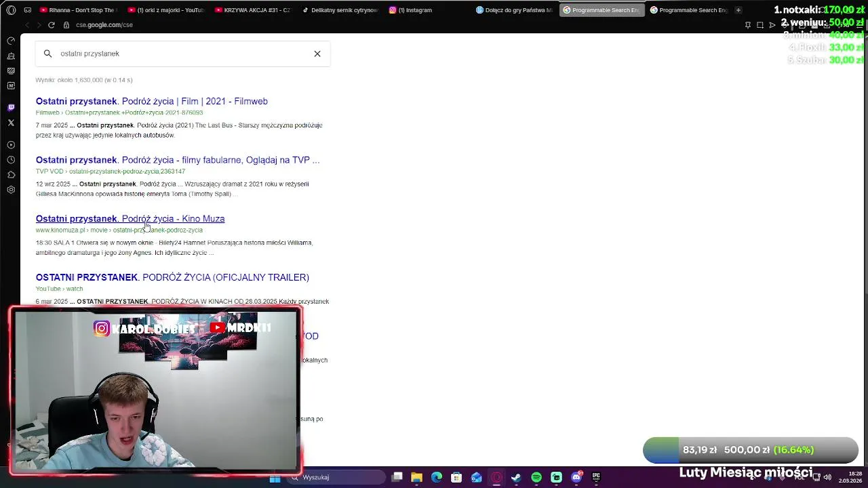
Task: Switch to the Delikatny sernik cytrynowy tab
Action: [340, 10]
